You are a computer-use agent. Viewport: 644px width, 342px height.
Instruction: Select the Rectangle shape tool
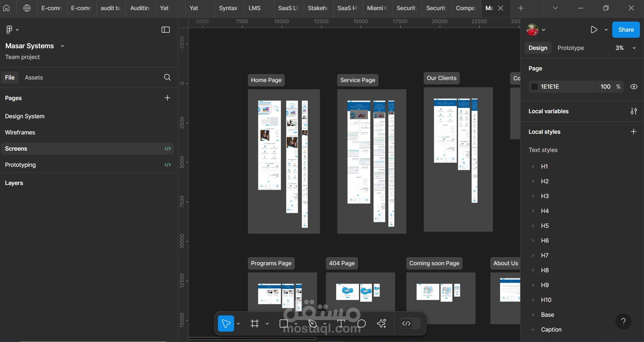[284, 323]
